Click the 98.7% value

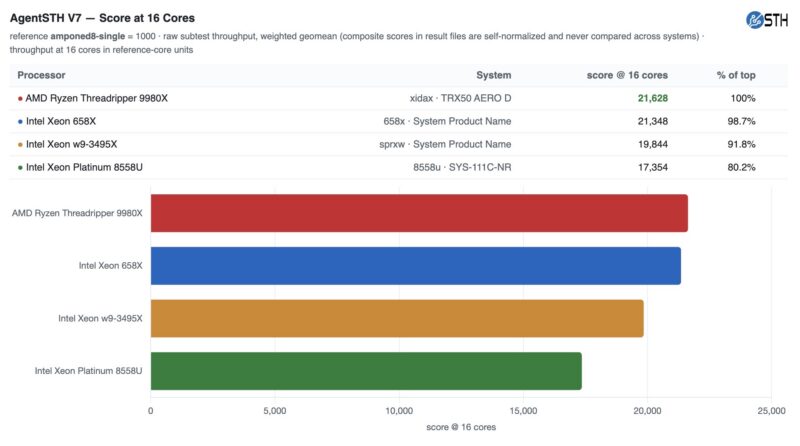pyautogui.click(x=741, y=121)
